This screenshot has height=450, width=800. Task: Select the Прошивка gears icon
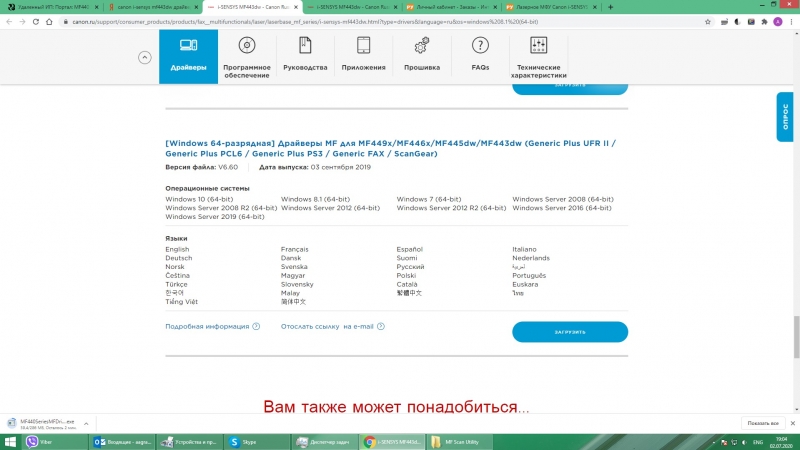coord(421,46)
